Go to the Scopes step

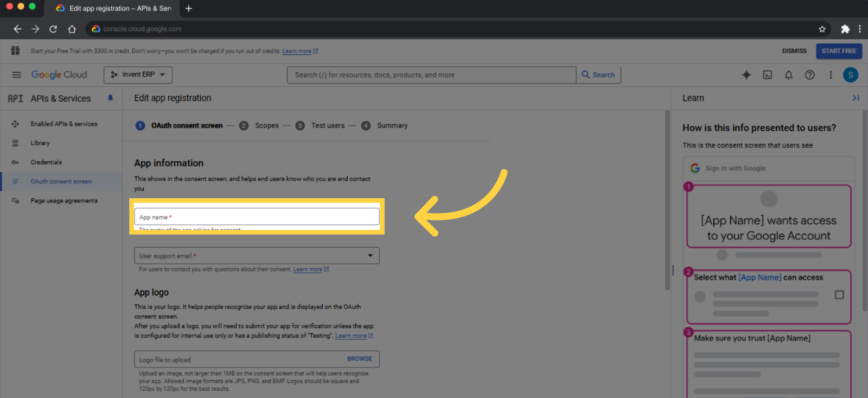[259, 125]
